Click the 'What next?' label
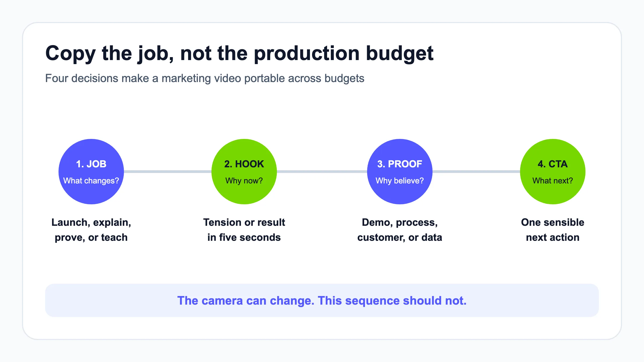The image size is (644, 362). point(553,181)
